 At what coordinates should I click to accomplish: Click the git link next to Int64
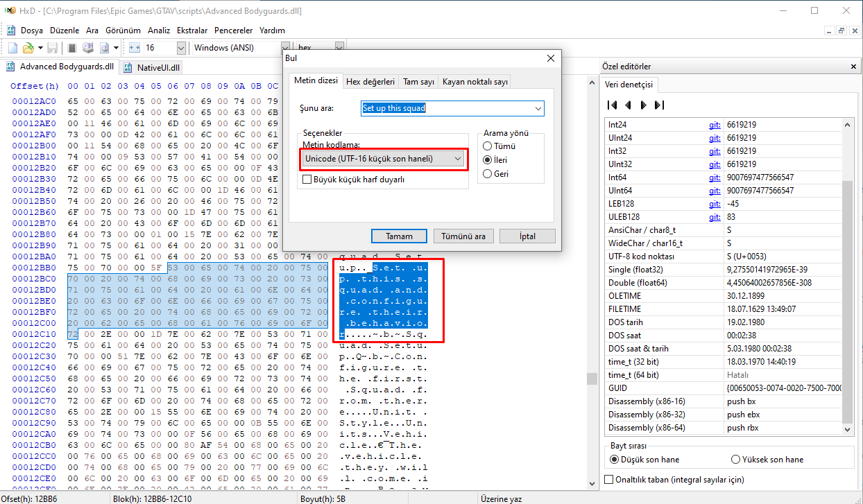715,177
